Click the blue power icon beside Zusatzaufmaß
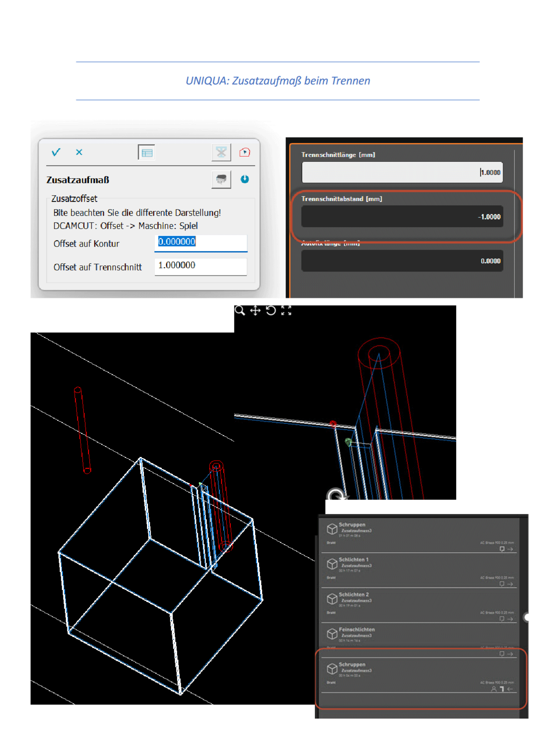 (x=245, y=179)
